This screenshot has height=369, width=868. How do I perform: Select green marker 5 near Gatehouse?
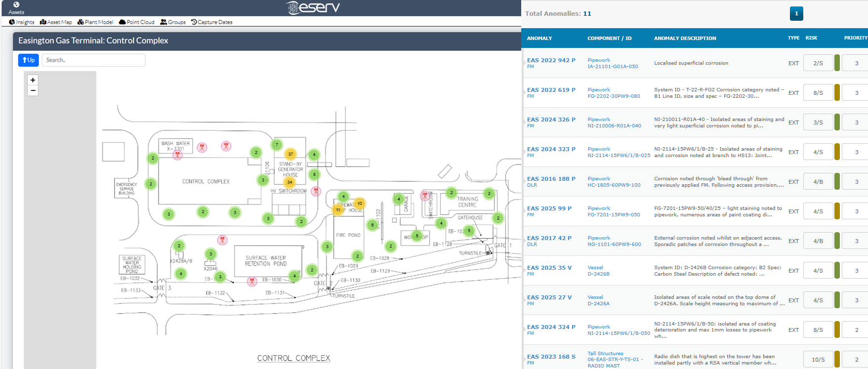469,231
